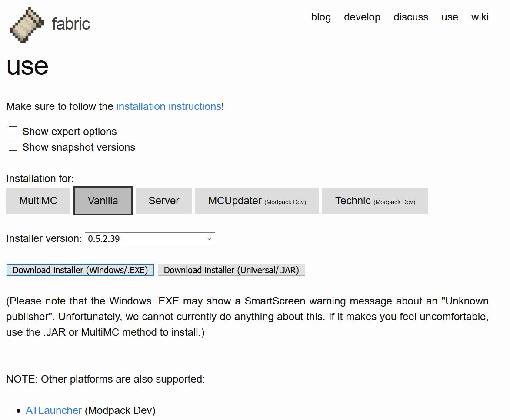Choose MCUpdater modpack dev option
Screen dimensions: 510x420
point(257,201)
